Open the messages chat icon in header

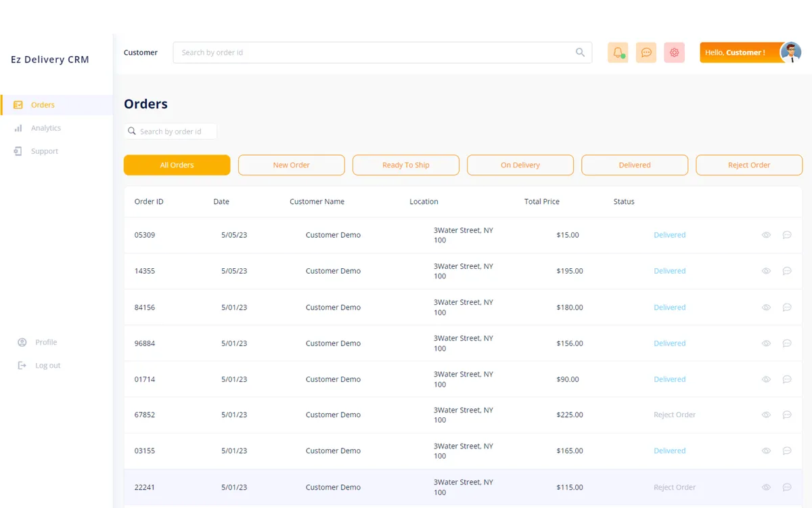[x=646, y=52]
